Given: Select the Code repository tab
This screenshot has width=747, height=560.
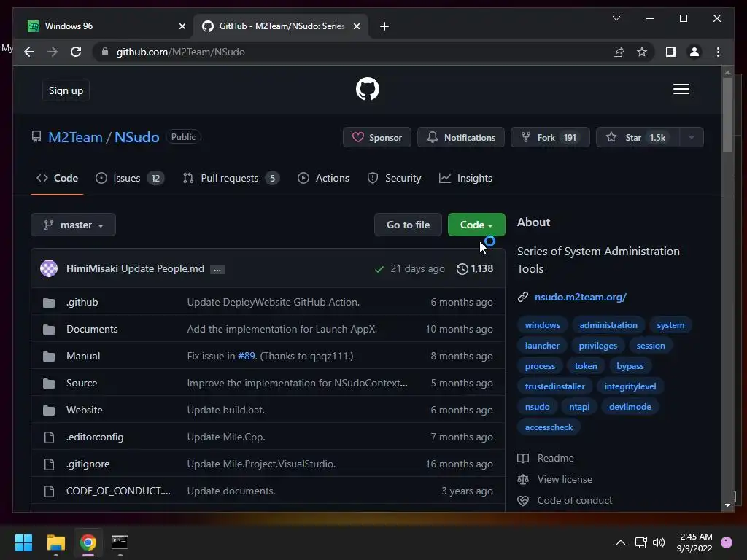Looking at the screenshot, I should tap(57, 178).
